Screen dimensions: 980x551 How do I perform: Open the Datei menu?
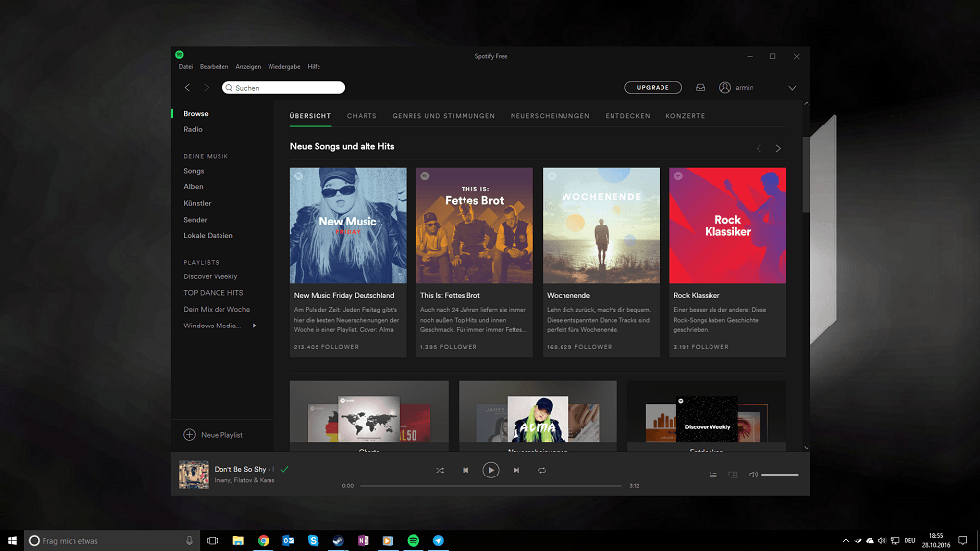click(x=185, y=67)
